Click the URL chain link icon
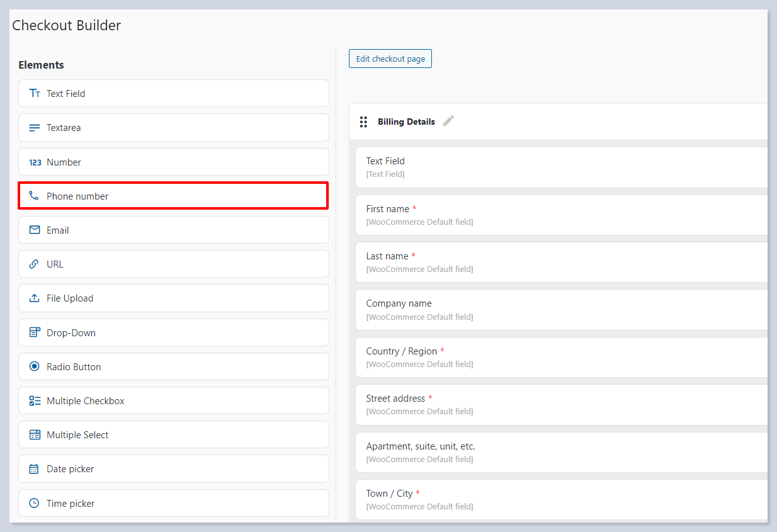This screenshot has height=532, width=777. point(35,264)
